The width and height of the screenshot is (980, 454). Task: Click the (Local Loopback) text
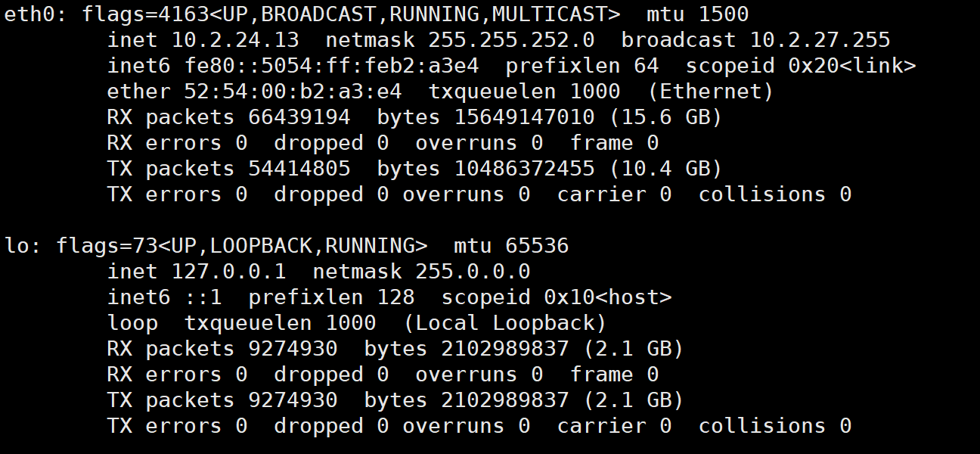coord(505,323)
